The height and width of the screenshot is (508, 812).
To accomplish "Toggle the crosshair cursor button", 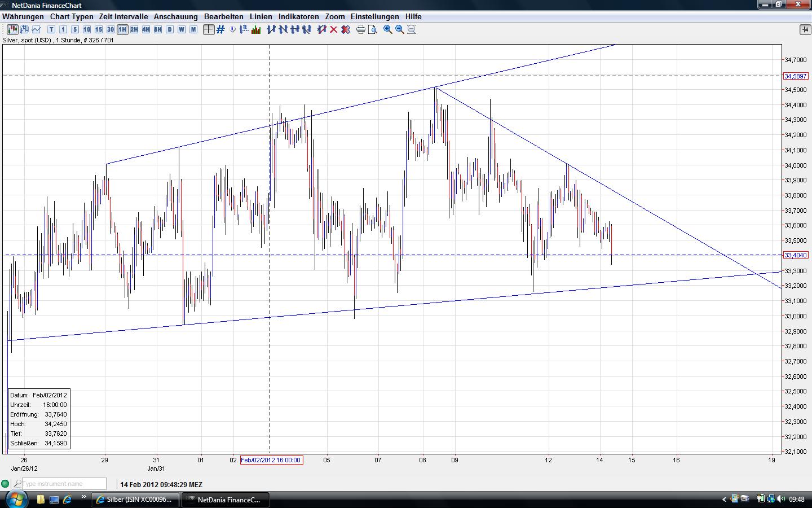I will [x=209, y=29].
